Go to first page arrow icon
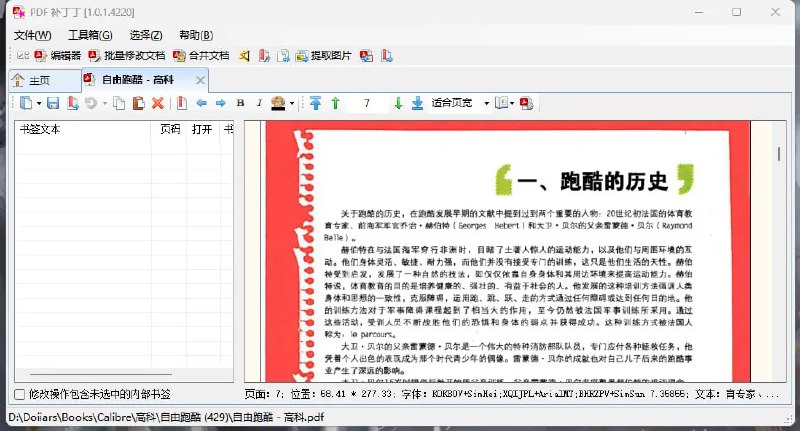 316,103
